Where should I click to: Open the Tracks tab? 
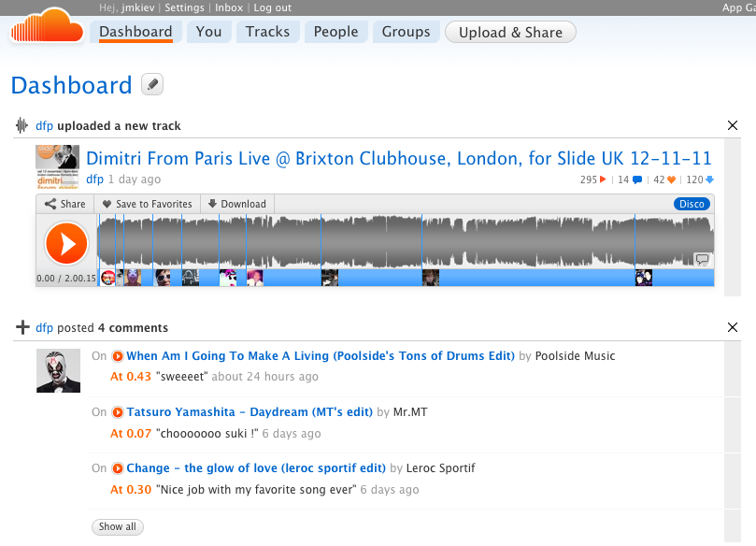267,32
